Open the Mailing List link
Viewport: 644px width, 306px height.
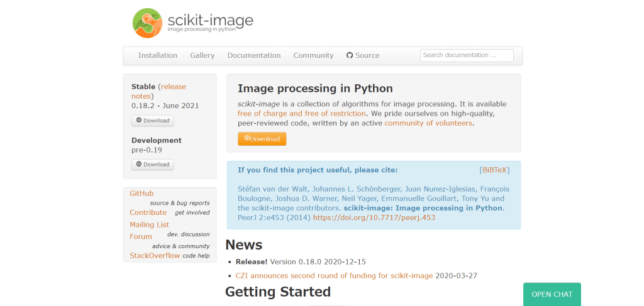coord(149,224)
